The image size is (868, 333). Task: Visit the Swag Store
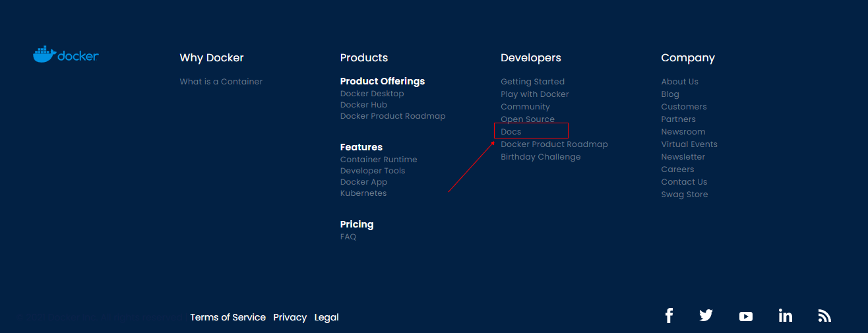point(684,195)
